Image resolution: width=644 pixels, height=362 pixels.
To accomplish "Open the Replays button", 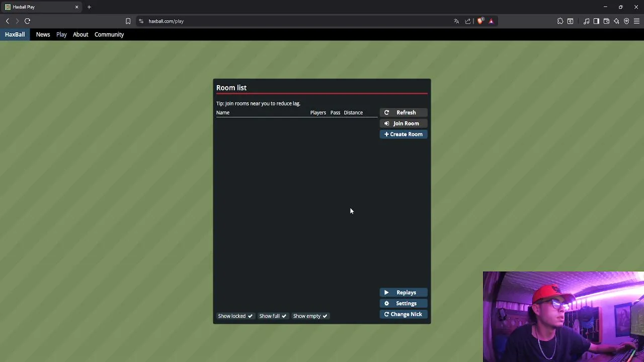I will tap(404, 293).
